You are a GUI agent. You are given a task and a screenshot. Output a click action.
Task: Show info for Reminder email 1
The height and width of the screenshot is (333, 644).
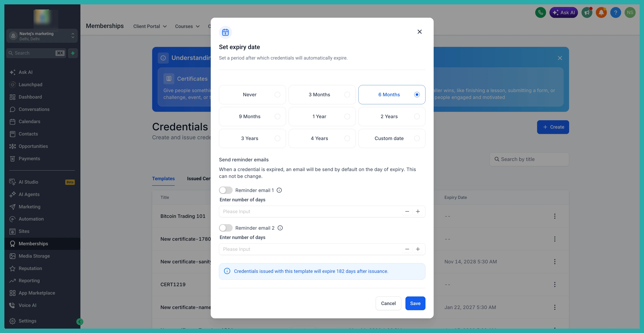pos(279,190)
